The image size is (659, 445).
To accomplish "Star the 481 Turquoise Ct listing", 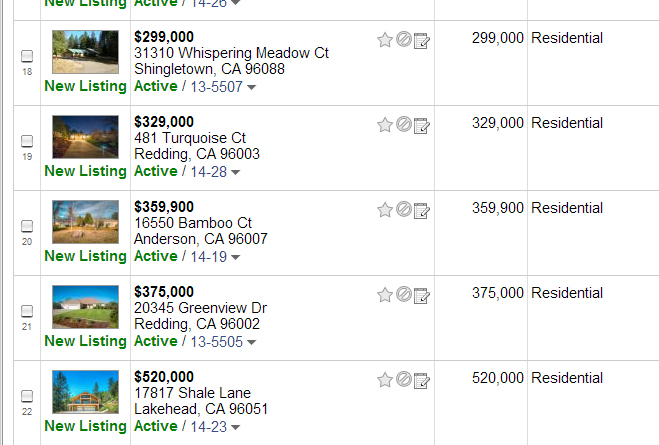I will [385, 125].
